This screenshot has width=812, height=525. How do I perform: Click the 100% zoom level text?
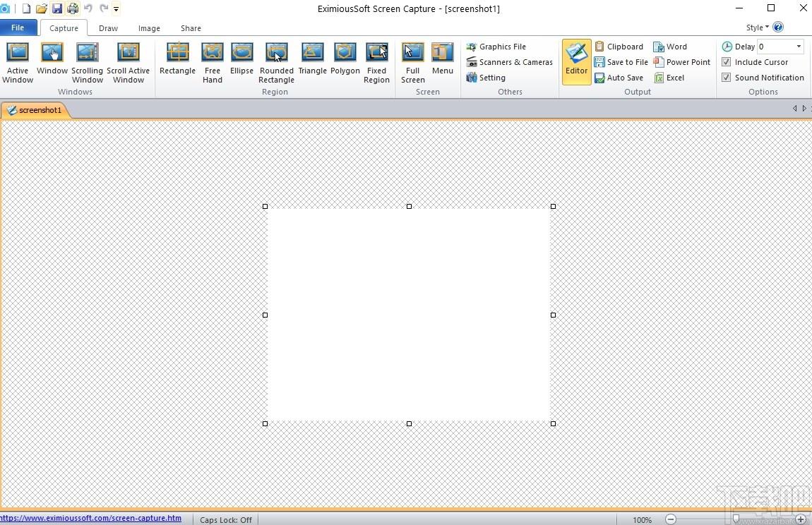coord(642,520)
